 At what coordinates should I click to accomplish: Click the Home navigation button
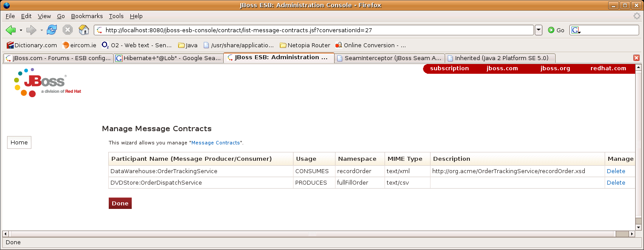(x=19, y=143)
